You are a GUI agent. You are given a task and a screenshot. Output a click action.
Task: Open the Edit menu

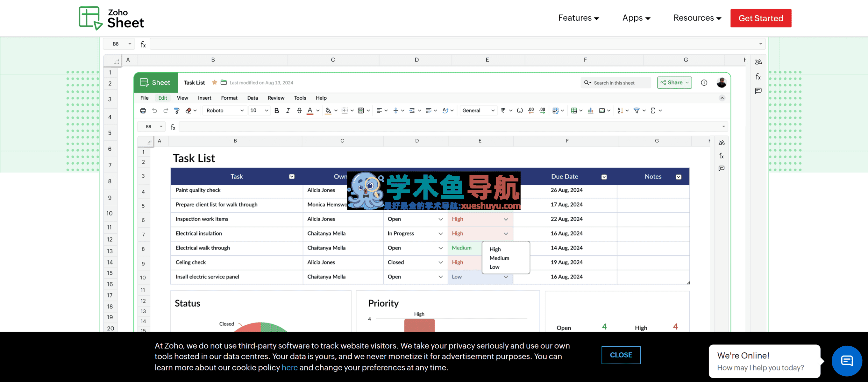(x=162, y=98)
